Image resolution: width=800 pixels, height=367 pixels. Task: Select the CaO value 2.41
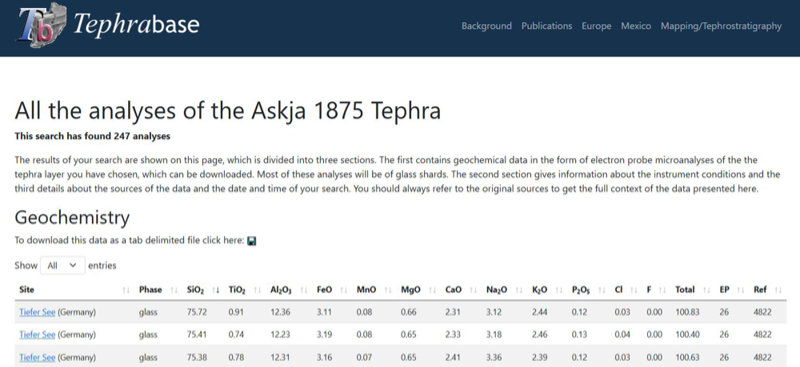[x=453, y=357]
